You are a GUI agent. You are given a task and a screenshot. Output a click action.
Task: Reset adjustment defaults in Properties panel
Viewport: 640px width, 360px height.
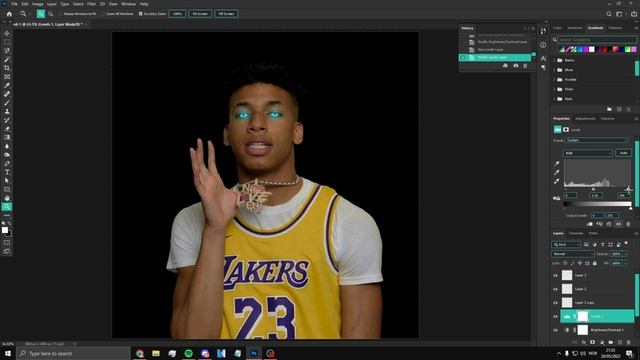[x=609, y=224]
